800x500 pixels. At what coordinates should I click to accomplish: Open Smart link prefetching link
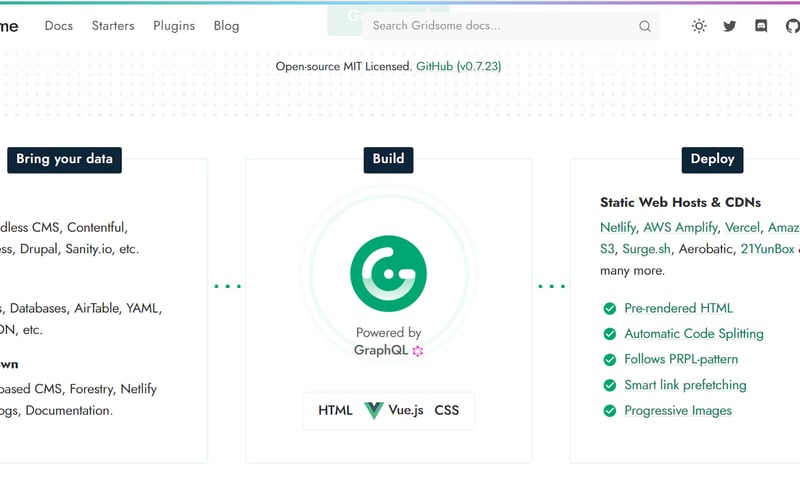(x=685, y=385)
